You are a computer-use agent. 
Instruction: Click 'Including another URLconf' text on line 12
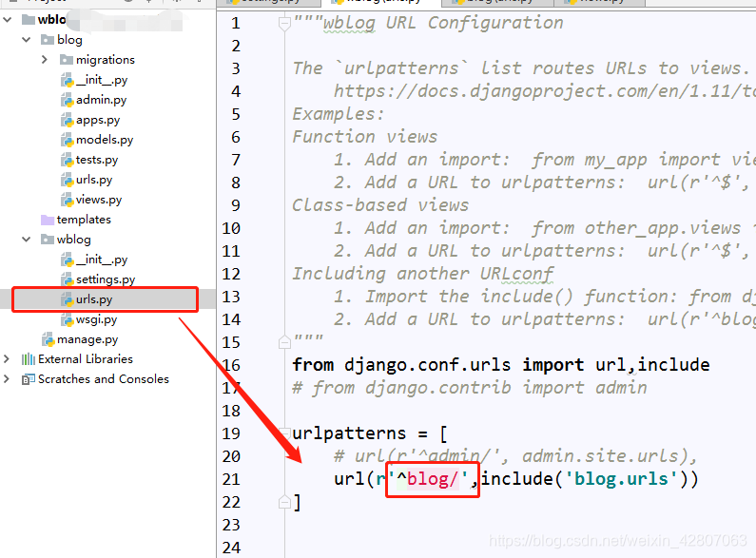click(x=423, y=274)
